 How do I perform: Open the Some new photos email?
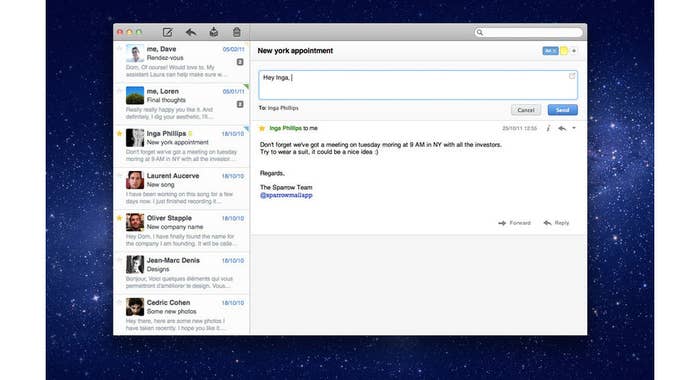click(181, 315)
